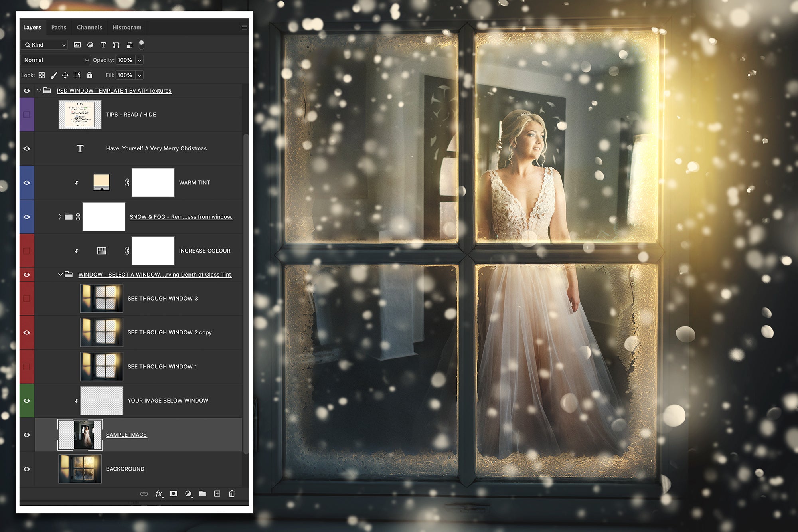This screenshot has height=532, width=798.
Task: Click the Lock transparent pixels icon
Action: point(41,75)
